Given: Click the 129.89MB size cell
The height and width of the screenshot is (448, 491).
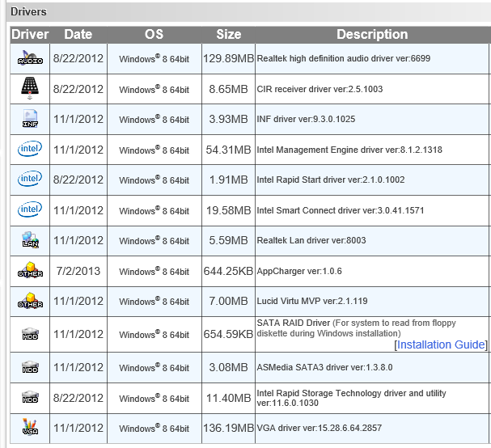Looking at the screenshot, I should [229, 58].
